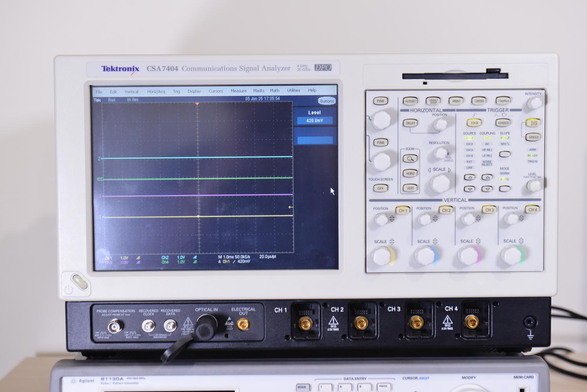This screenshot has height=392, width=587.
Task: Open the Measure menu
Action: (x=239, y=91)
